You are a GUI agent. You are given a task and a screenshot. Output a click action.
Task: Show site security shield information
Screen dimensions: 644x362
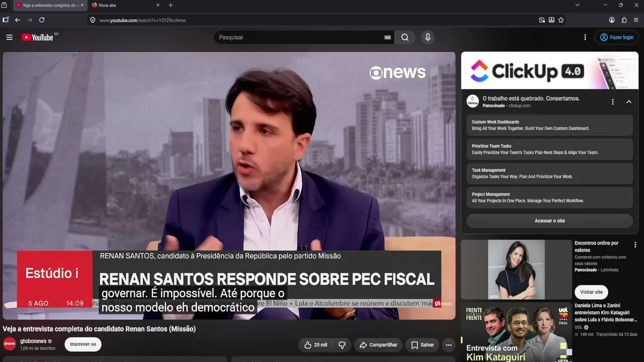point(93,20)
